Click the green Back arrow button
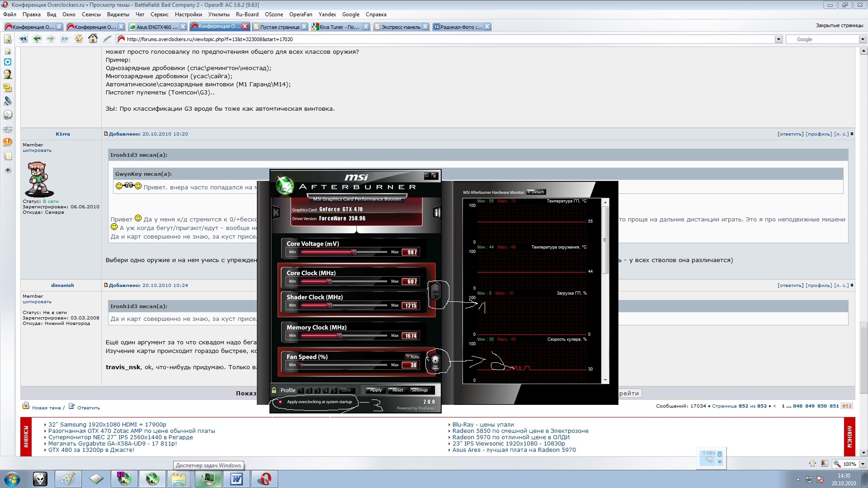The height and width of the screenshot is (488, 868). tap(37, 39)
